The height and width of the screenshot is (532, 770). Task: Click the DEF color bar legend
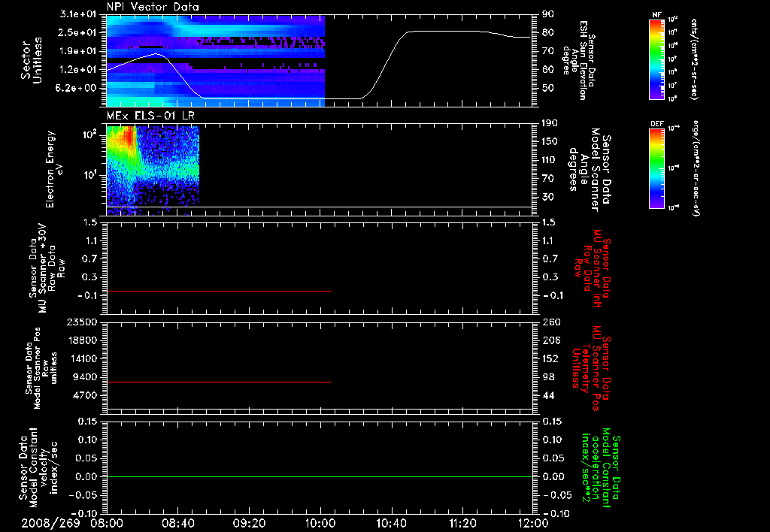(x=656, y=168)
